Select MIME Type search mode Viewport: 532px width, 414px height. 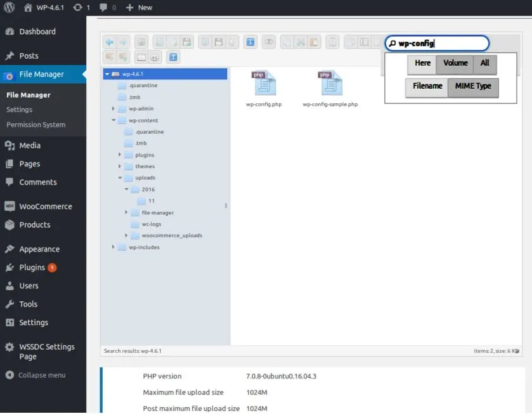tap(473, 88)
